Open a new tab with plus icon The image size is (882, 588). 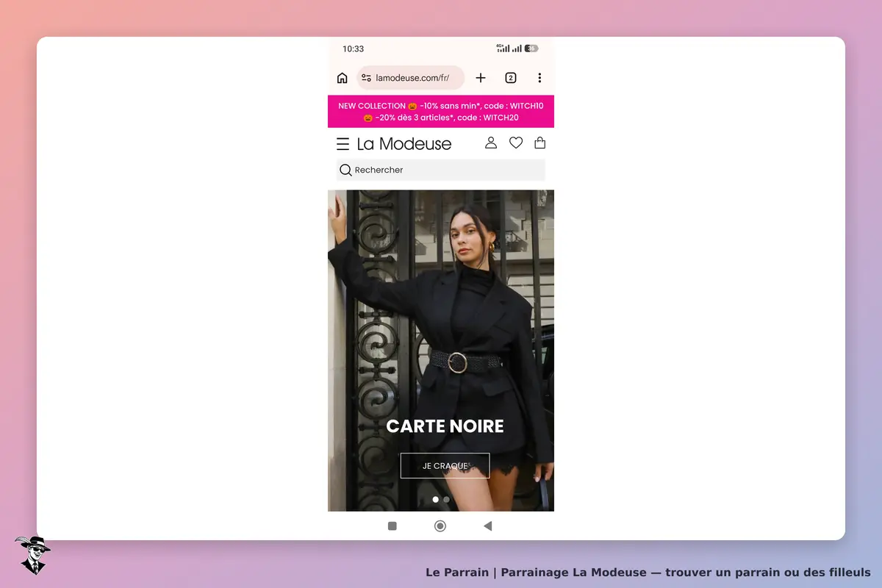[481, 78]
